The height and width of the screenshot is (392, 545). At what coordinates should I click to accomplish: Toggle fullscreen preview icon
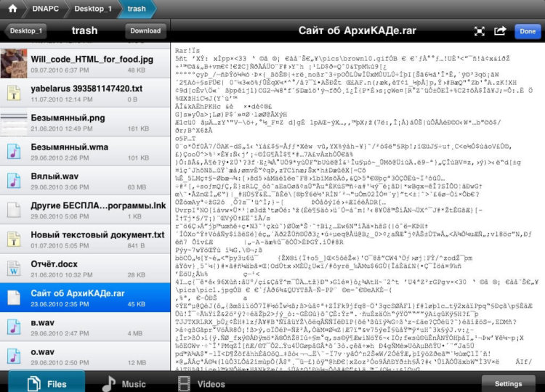(x=480, y=31)
